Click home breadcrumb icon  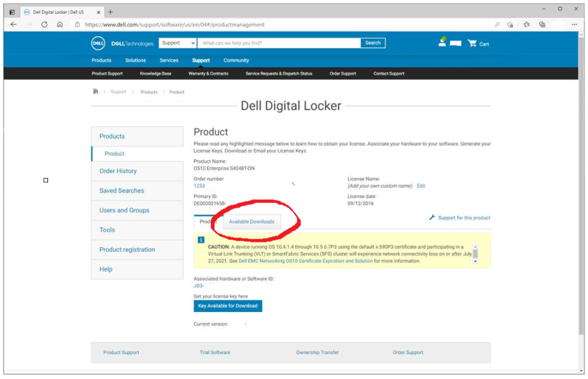(95, 92)
